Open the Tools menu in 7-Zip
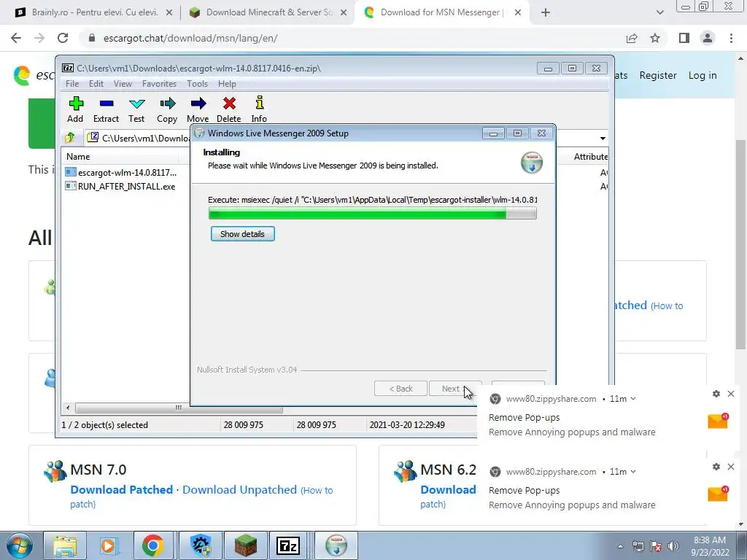 point(197,84)
